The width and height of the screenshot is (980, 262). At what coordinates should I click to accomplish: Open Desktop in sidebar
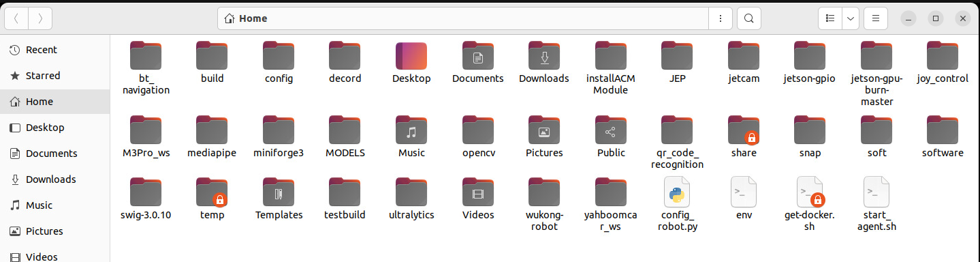(54, 128)
